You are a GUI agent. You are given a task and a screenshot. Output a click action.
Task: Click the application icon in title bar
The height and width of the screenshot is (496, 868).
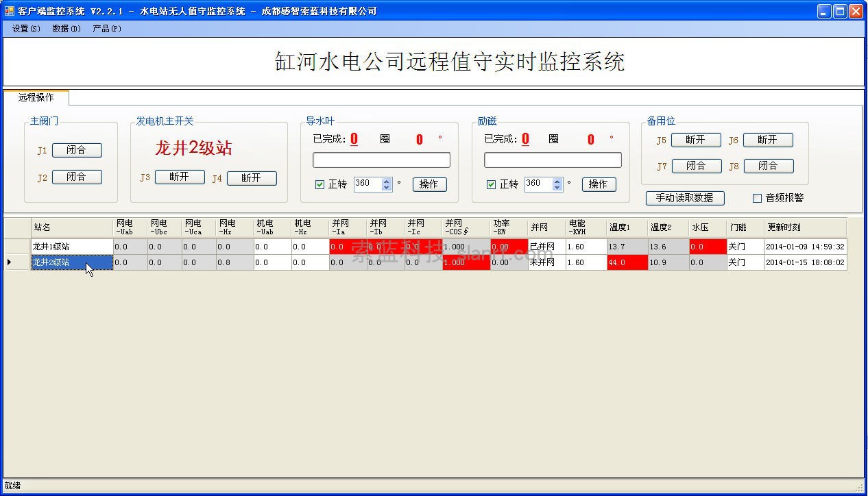(x=10, y=11)
